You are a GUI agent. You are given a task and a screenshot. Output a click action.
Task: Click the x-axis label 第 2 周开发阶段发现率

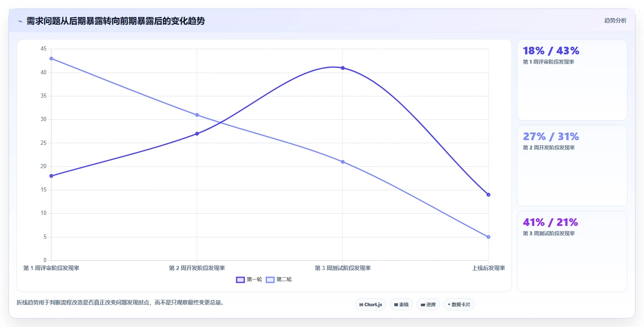coord(197,268)
